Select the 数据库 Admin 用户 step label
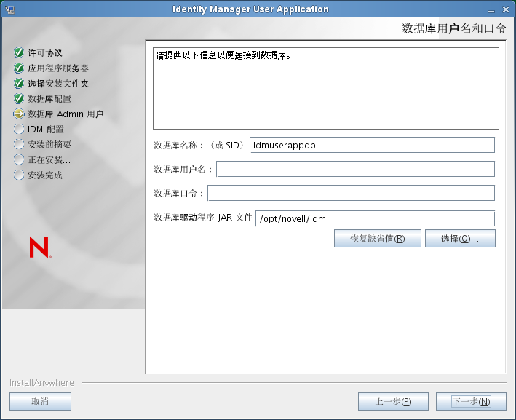Image resolution: width=516 pixels, height=420 pixels. point(66,114)
